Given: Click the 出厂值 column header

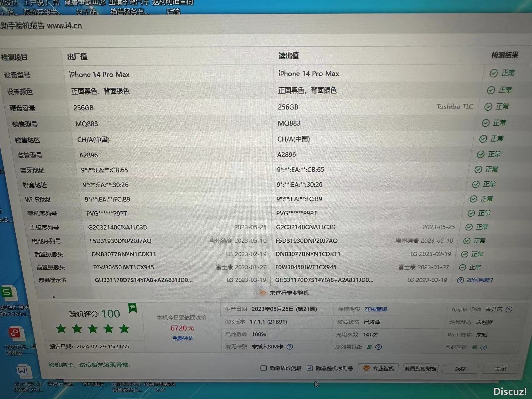Looking at the screenshot, I should [x=77, y=57].
